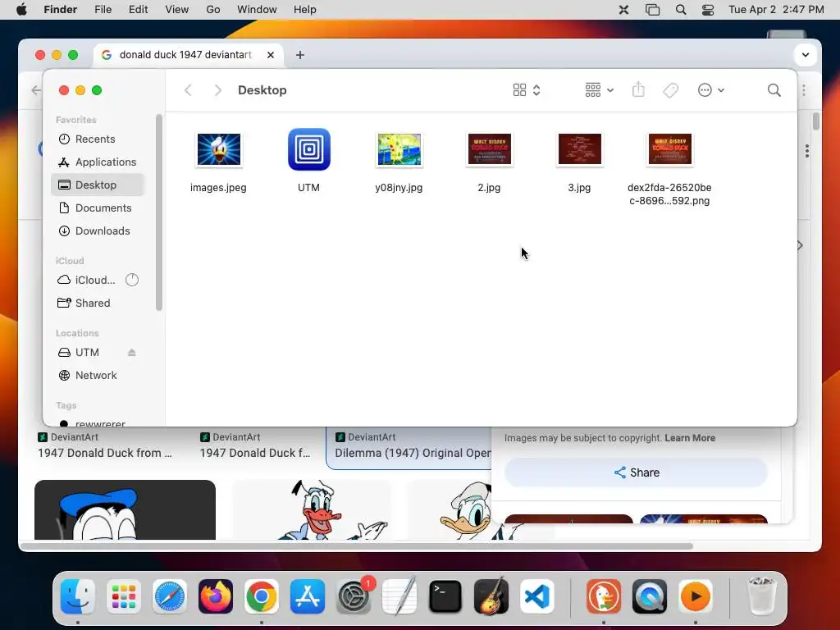Image resolution: width=840 pixels, height=630 pixels.
Task: Go forward in Finder window
Action: (x=217, y=90)
